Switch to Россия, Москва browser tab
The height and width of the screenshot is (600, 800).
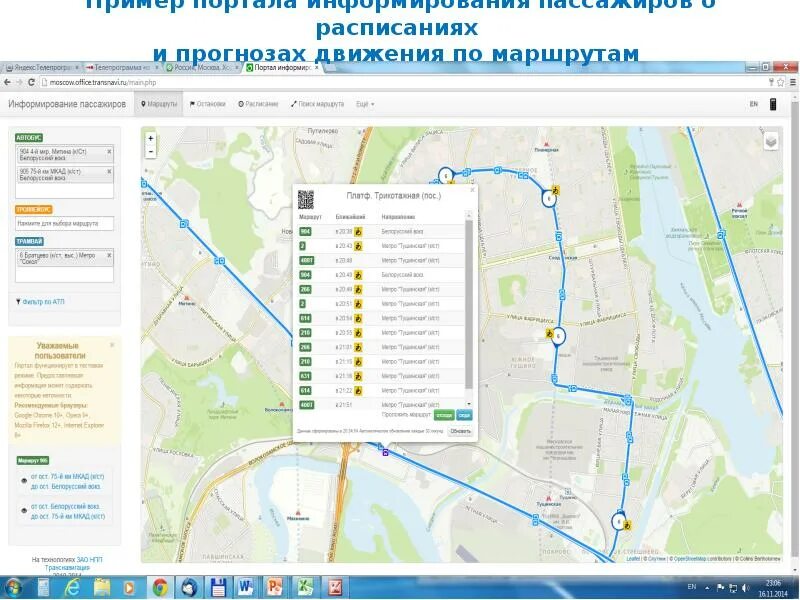pyautogui.click(x=202, y=68)
